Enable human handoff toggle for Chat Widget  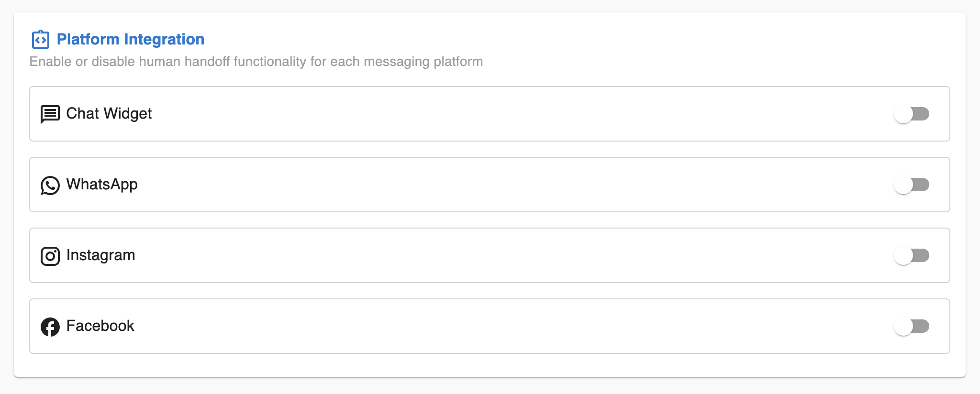pyautogui.click(x=911, y=114)
